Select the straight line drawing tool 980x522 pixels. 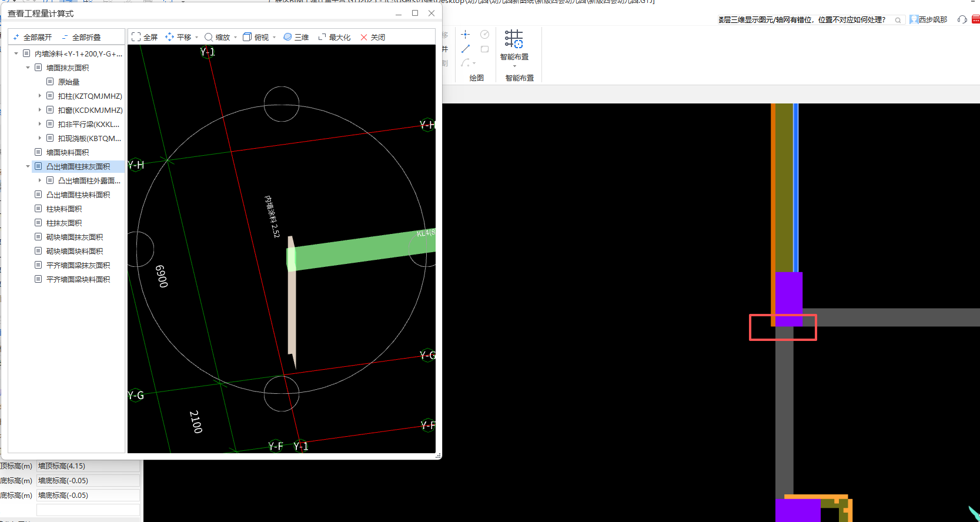(465, 49)
